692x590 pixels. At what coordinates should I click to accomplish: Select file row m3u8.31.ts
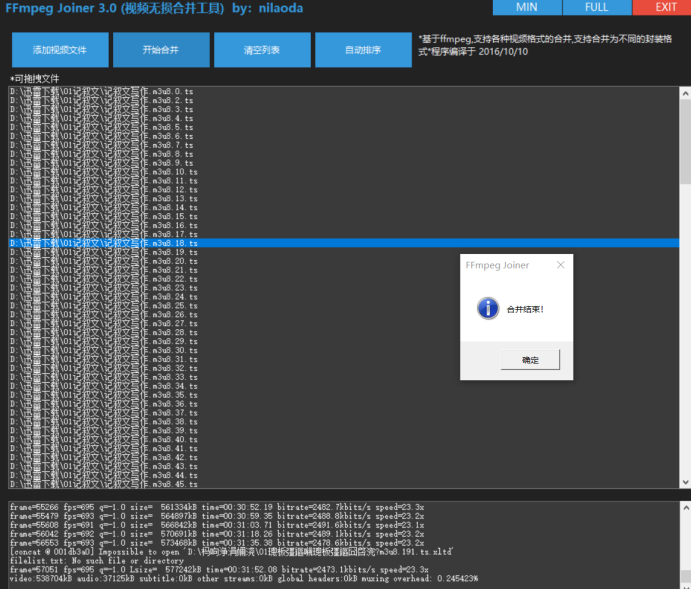tap(344, 359)
